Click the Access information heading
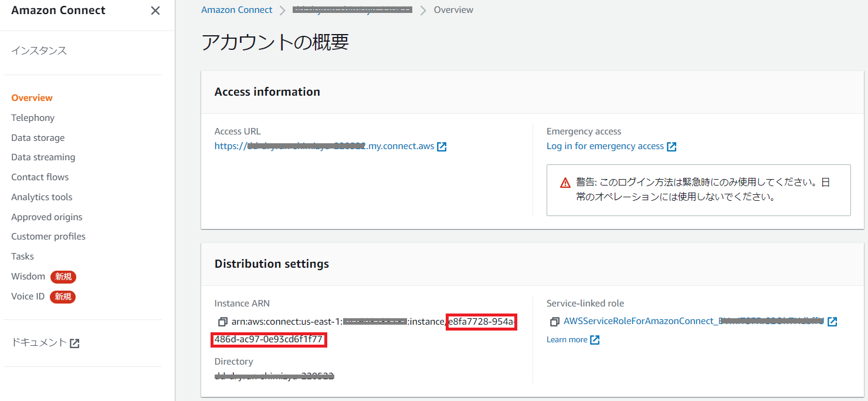 267,92
